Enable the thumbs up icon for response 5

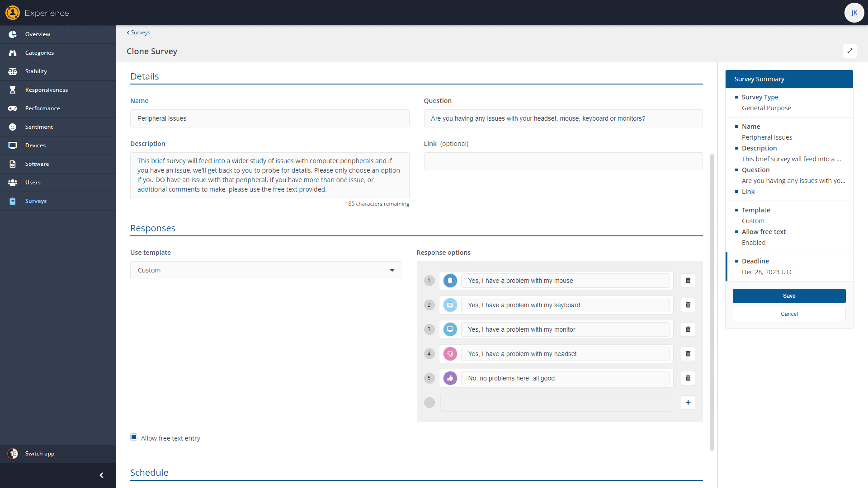[451, 378]
